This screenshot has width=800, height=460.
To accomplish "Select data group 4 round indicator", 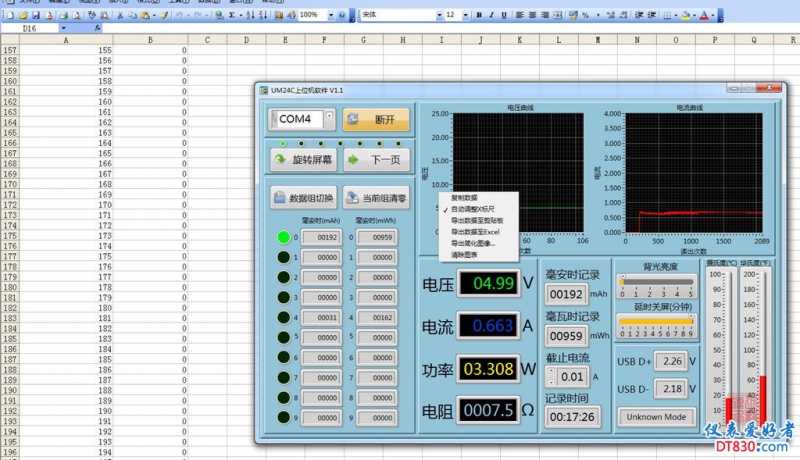I will [284, 317].
